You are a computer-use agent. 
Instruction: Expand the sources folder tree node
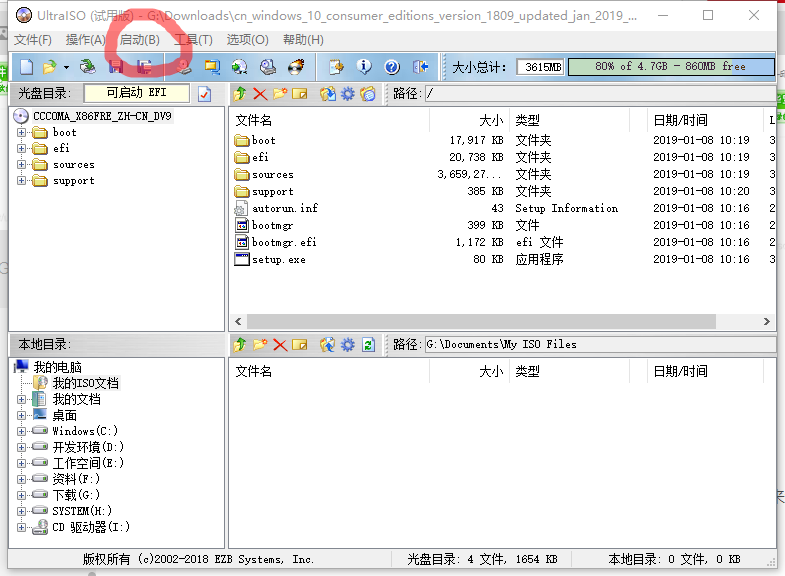pos(22,165)
